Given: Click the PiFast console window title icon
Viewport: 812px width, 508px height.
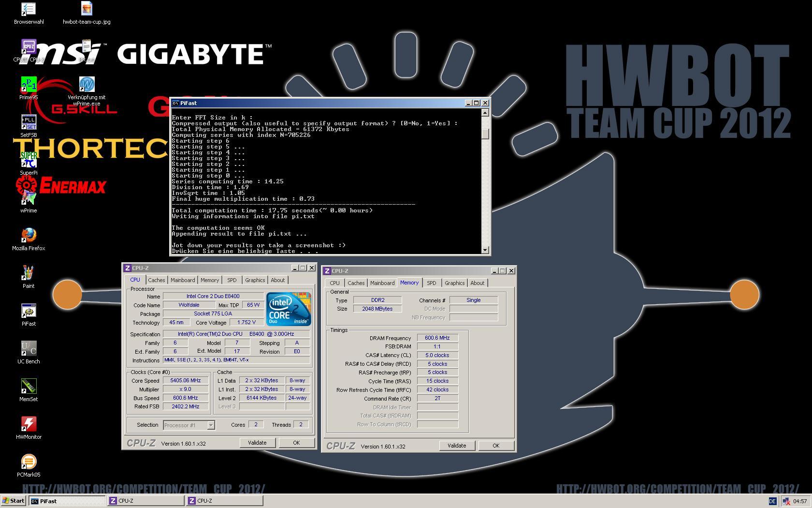Looking at the screenshot, I should (176, 103).
